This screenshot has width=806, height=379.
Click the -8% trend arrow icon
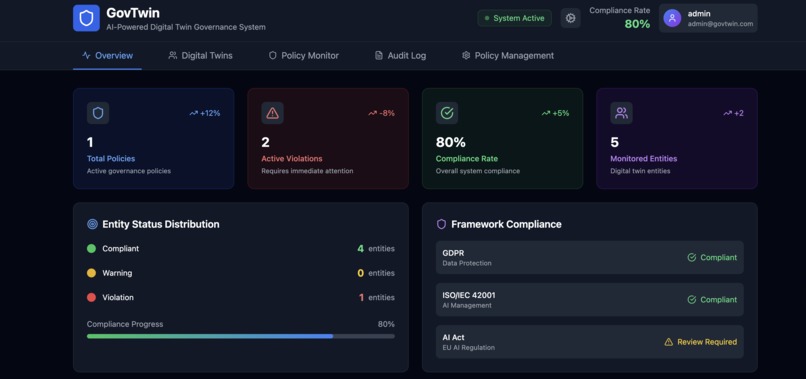coord(373,113)
